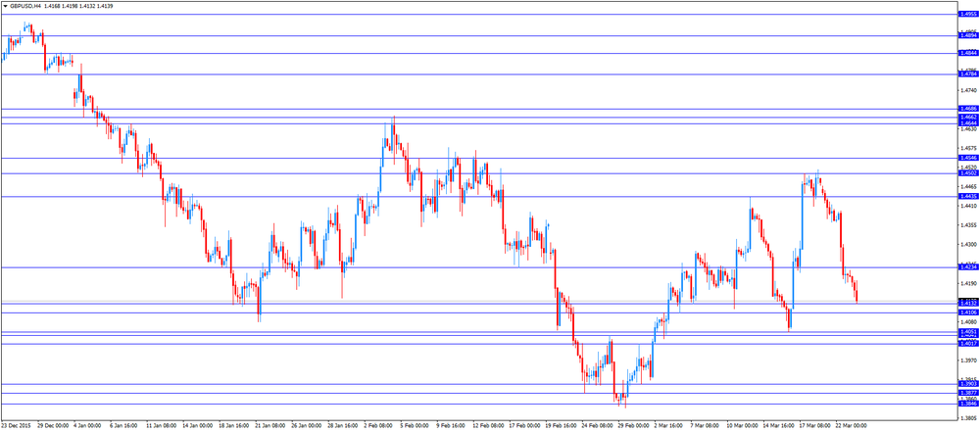
Task: Click the triangle arrow before GBPUSD,H4
Action: pos(5,6)
